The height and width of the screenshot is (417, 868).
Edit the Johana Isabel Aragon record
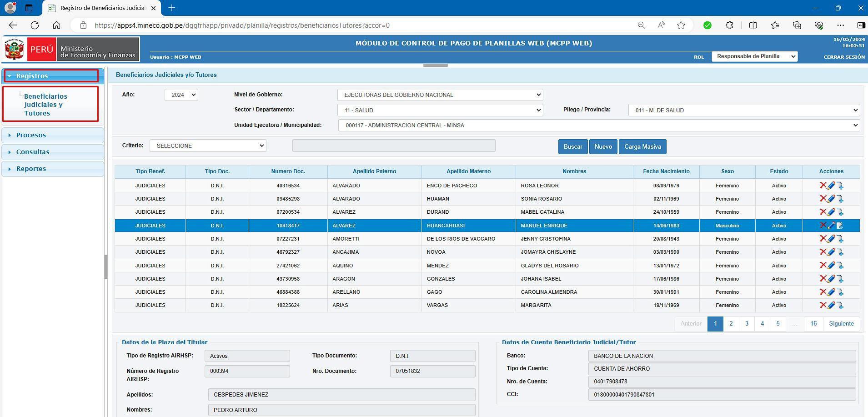click(x=831, y=279)
